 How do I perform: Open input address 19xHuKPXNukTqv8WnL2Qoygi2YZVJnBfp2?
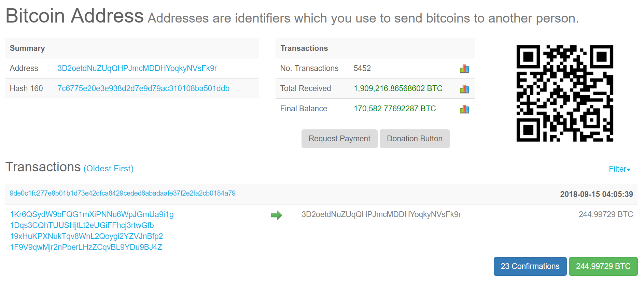click(86, 236)
